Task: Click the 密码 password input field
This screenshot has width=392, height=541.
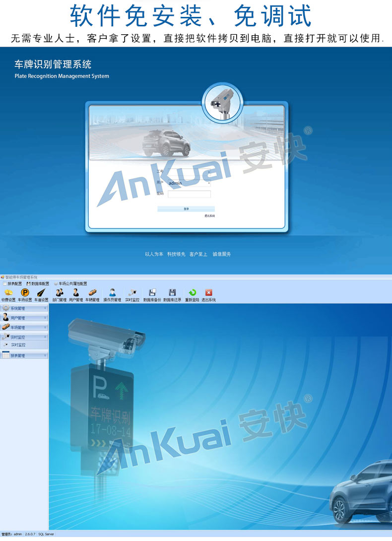Action: tap(189, 194)
